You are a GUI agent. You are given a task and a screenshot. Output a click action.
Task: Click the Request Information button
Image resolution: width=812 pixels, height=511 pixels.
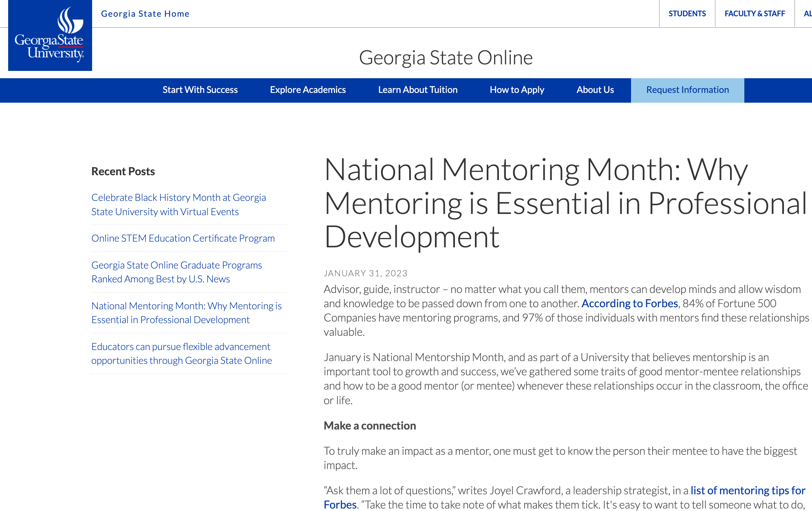687,90
